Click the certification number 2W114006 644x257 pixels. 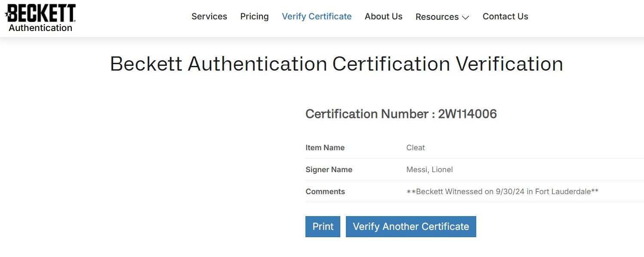pos(467,114)
